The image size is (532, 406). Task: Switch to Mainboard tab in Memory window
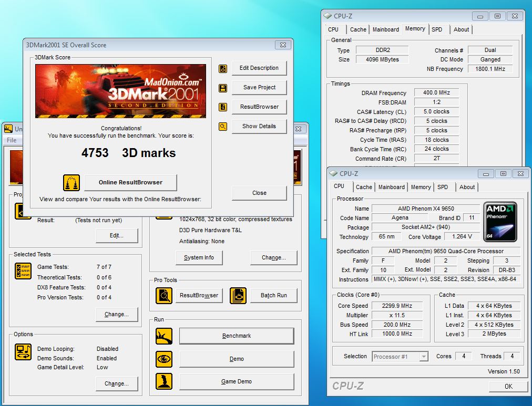[x=386, y=29]
